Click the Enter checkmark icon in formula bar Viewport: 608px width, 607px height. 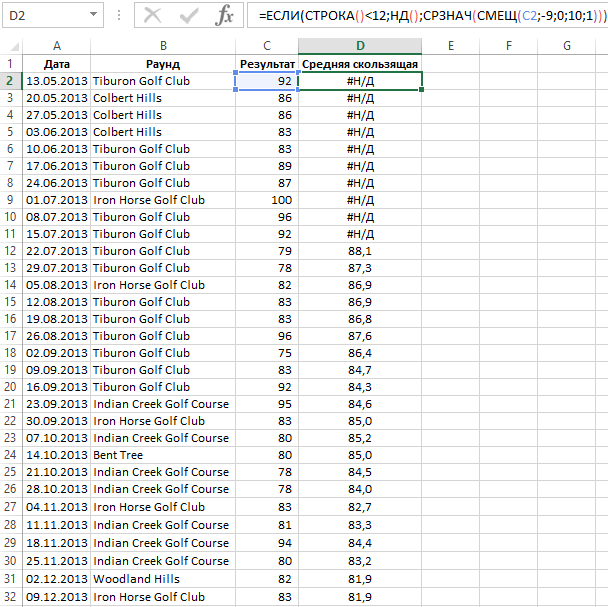(x=189, y=15)
